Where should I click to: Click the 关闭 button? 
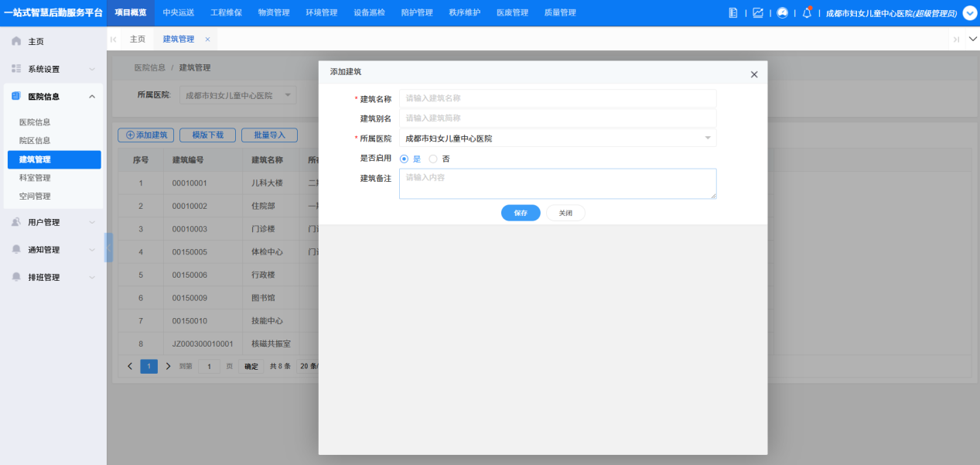[565, 213]
